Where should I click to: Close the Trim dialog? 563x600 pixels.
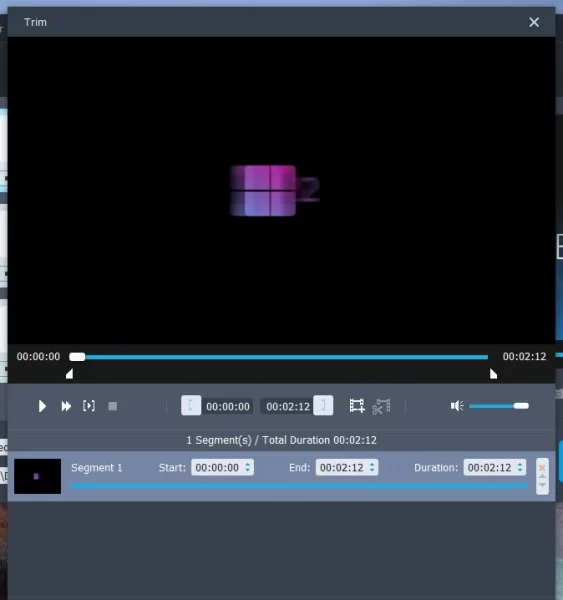click(x=534, y=22)
